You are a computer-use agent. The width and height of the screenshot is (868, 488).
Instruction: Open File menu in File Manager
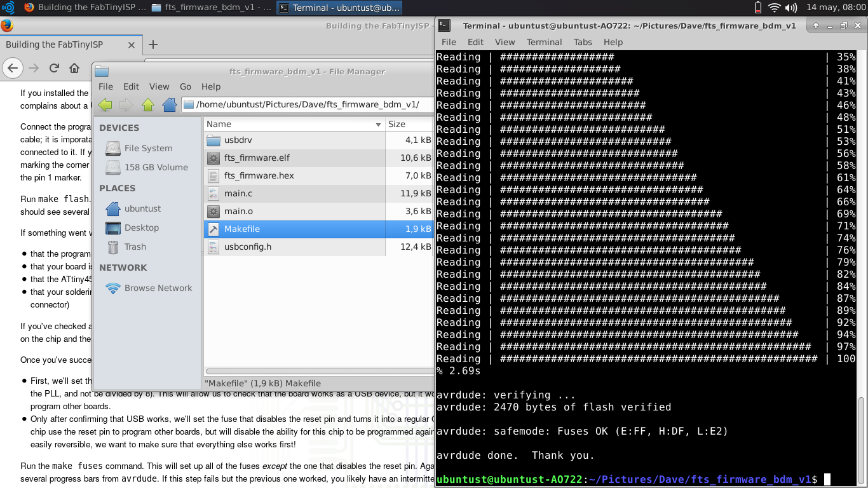[105, 86]
